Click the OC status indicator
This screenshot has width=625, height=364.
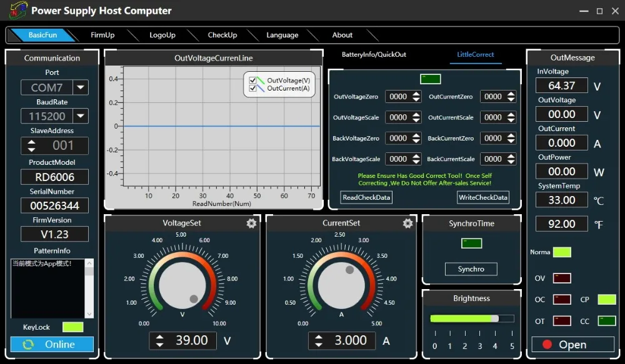point(562,300)
